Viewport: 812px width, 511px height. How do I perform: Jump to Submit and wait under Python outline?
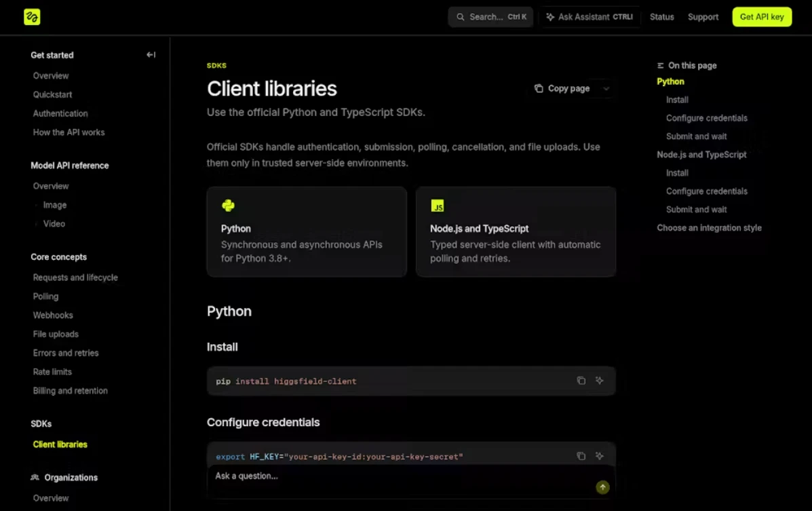[x=696, y=136]
